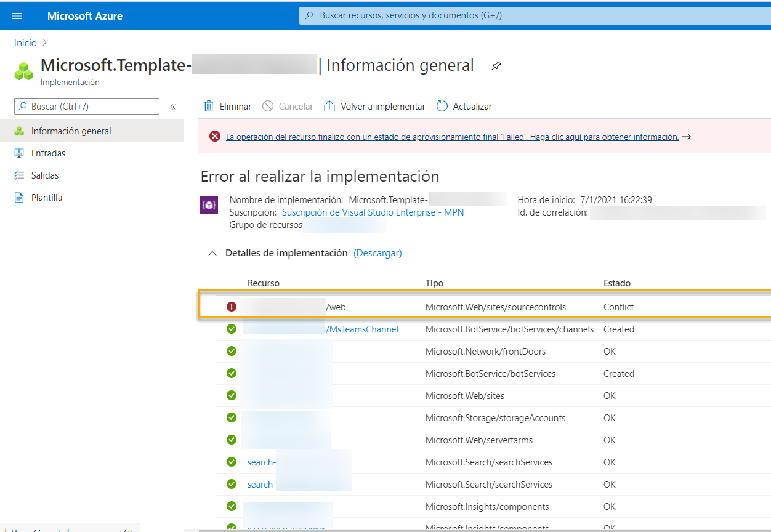Click Microsoft.Storage/storageAccounts type cell
The width and height of the screenshot is (771, 532).
(495, 418)
